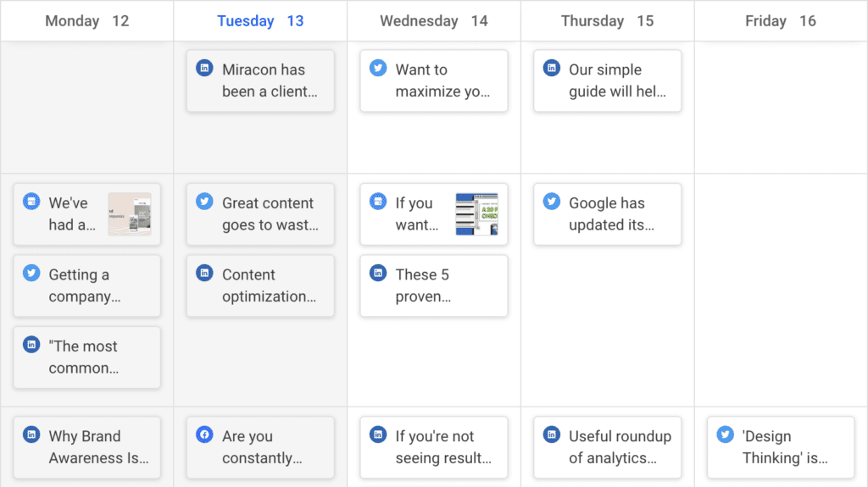Click the Twitter icon on 'Design Thinking' post
The image size is (868, 487).
[x=725, y=434]
